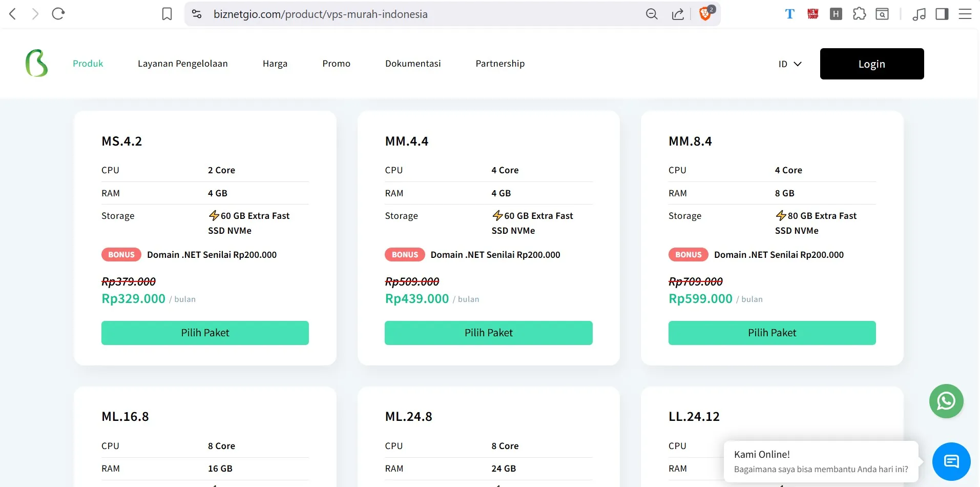Click the Rp439.000 price

click(x=417, y=299)
